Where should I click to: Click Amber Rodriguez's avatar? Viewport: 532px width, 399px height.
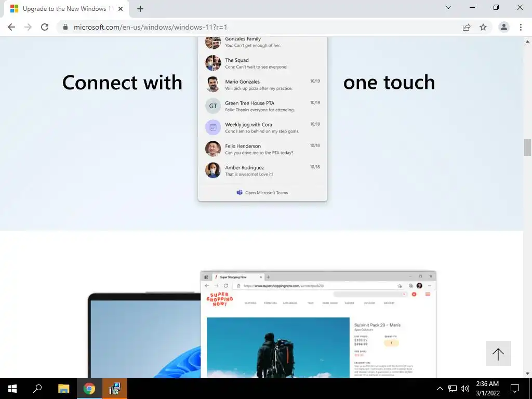213,170
